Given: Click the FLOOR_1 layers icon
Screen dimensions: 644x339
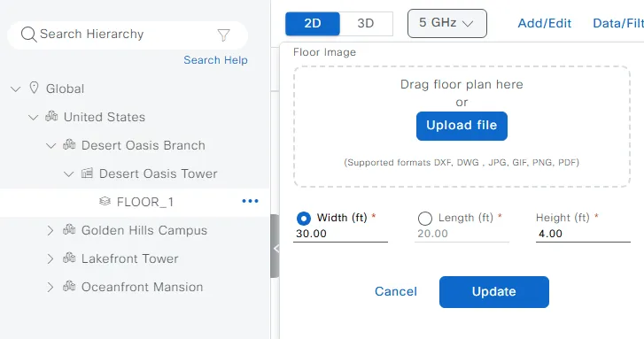Looking at the screenshot, I should coord(105,201).
